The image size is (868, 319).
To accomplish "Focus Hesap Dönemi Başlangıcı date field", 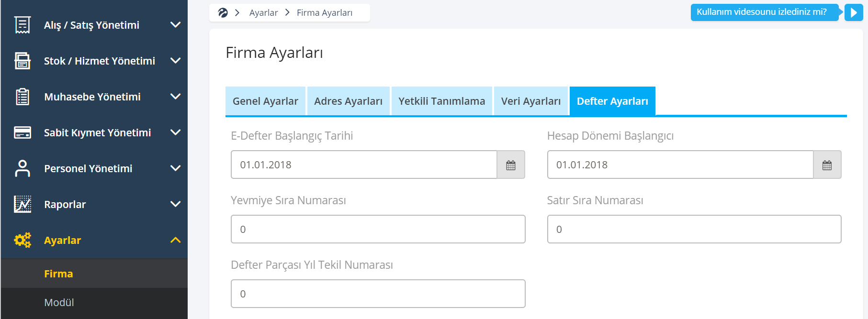I will pos(680,165).
